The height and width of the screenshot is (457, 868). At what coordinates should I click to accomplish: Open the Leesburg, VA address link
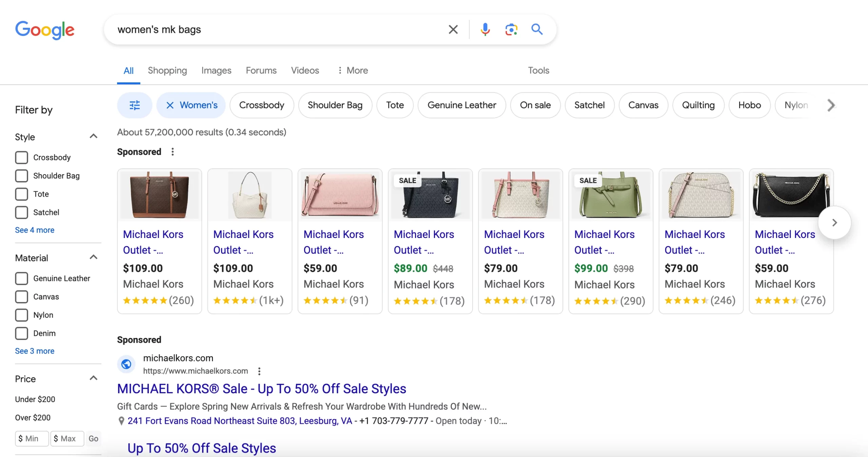pos(240,421)
